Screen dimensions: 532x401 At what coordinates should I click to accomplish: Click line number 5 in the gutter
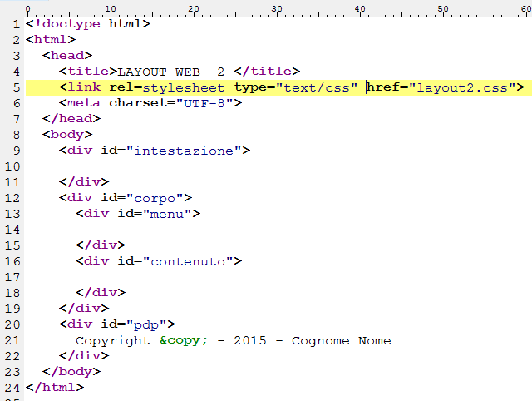tap(17, 87)
